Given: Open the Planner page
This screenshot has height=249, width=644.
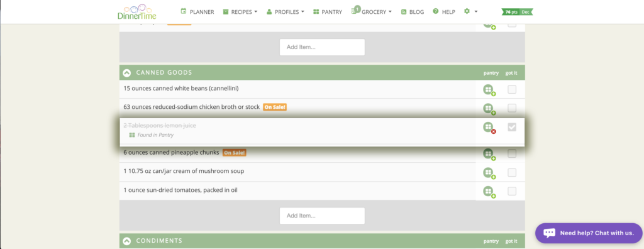Looking at the screenshot, I should point(197,12).
